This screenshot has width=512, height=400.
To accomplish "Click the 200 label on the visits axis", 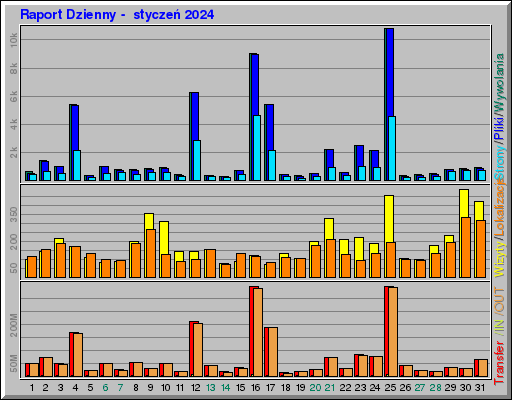I will pos(14,242).
